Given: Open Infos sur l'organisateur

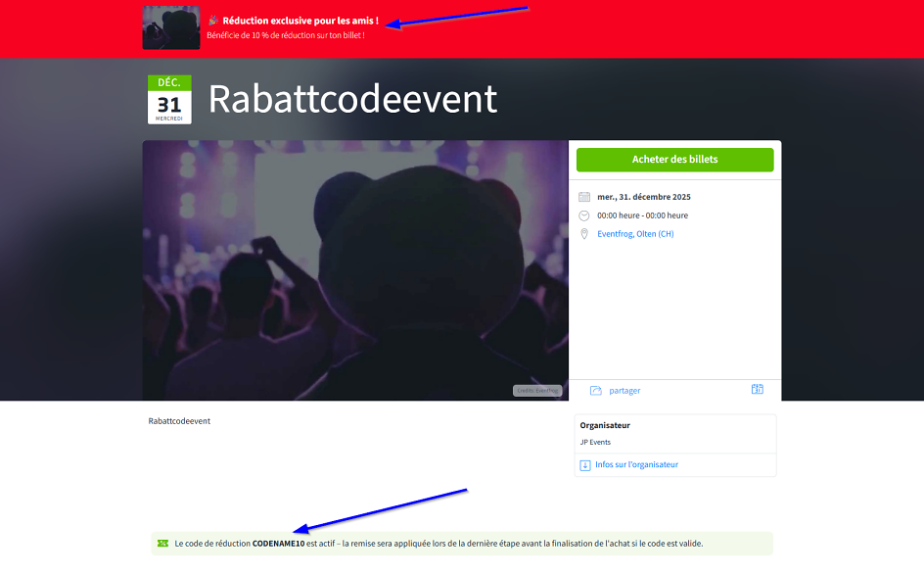Looking at the screenshot, I should 636,464.
